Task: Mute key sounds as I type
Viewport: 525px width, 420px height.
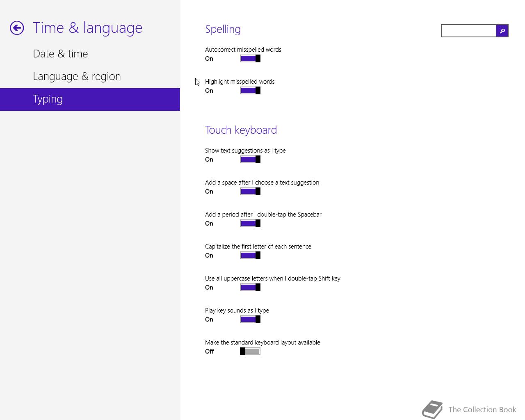Action: 250,320
